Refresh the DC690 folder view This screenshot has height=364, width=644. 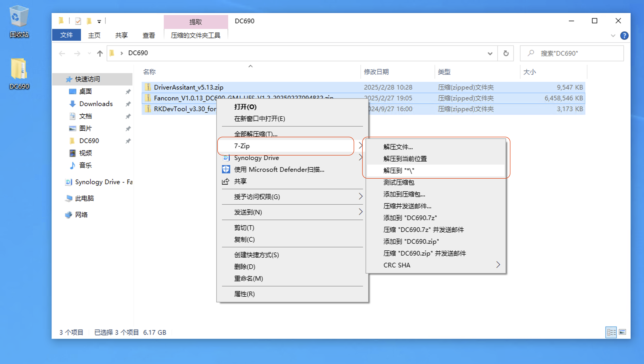[506, 53]
